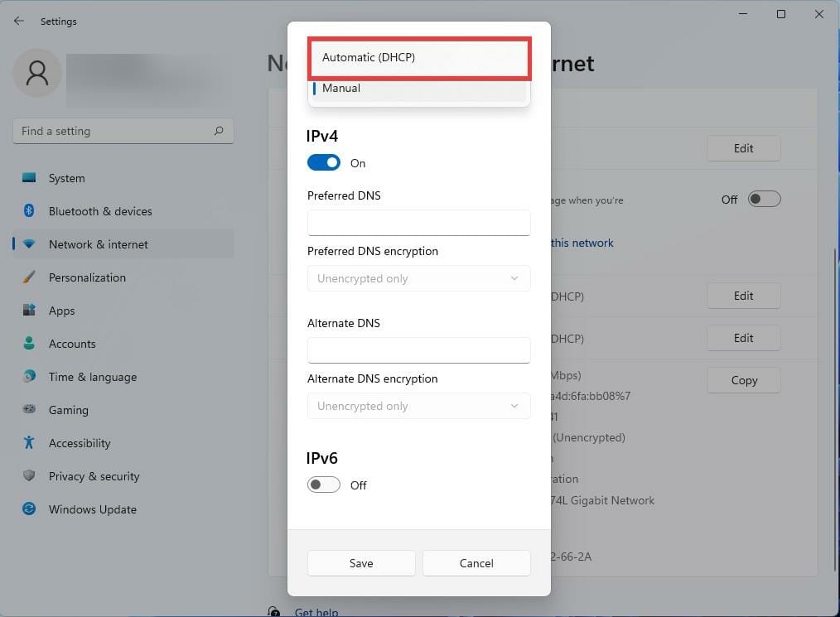The height and width of the screenshot is (617, 840).
Task: Click the Gaming controller icon
Action: click(x=29, y=410)
